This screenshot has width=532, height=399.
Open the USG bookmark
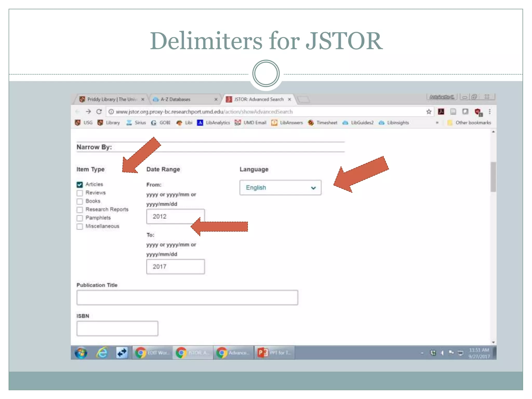[83, 123]
